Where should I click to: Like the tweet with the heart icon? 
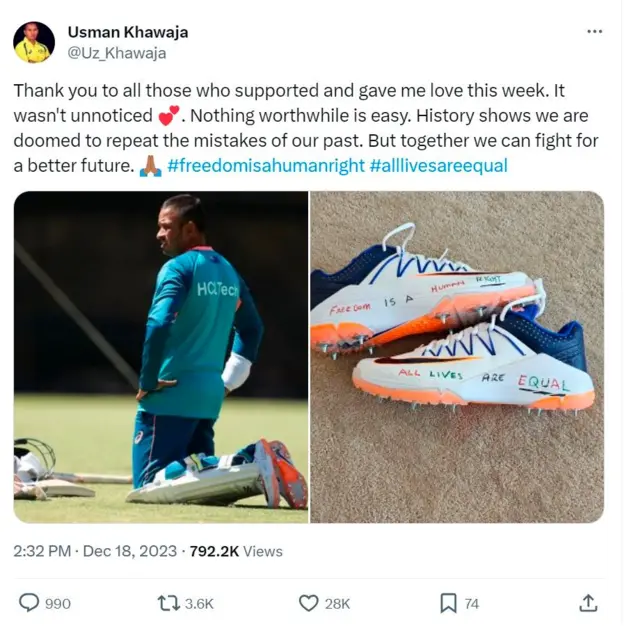point(309,604)
